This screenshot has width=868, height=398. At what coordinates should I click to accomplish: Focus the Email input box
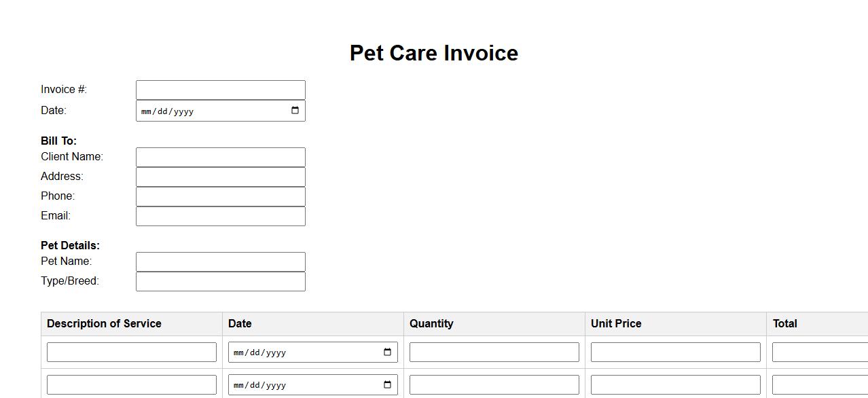coord(221,216)
